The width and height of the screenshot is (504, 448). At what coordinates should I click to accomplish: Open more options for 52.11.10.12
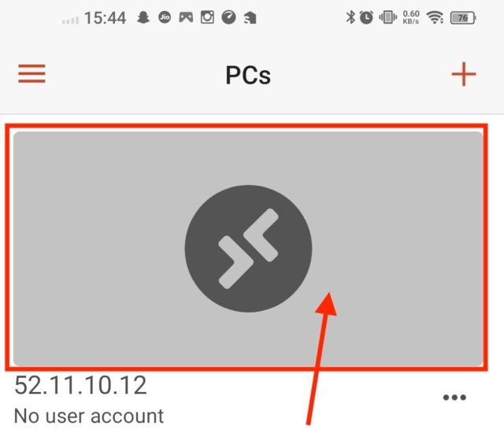pyautogui.click(x=454, y=398)
